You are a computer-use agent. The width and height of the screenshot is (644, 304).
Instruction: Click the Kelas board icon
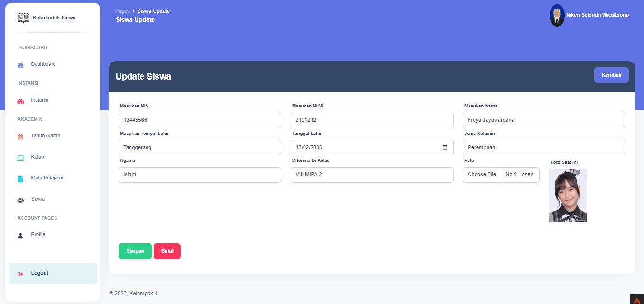[x=20, y=158]
